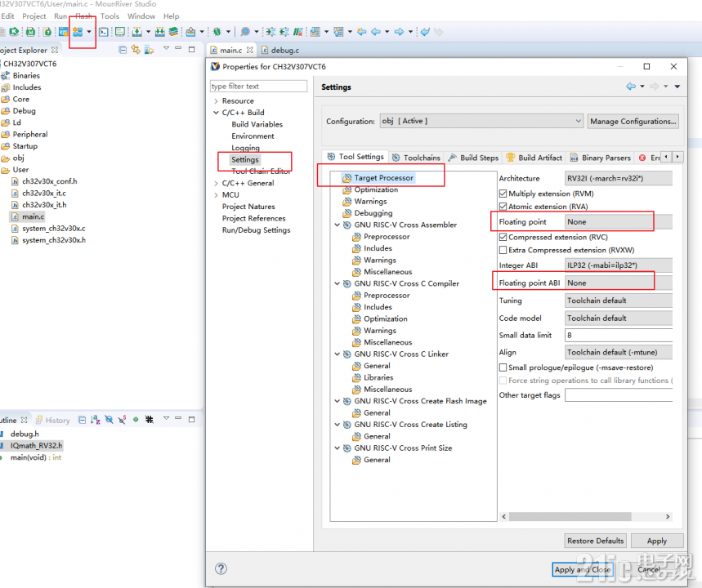Click the project properties icon inside the red box

(78, 32)
